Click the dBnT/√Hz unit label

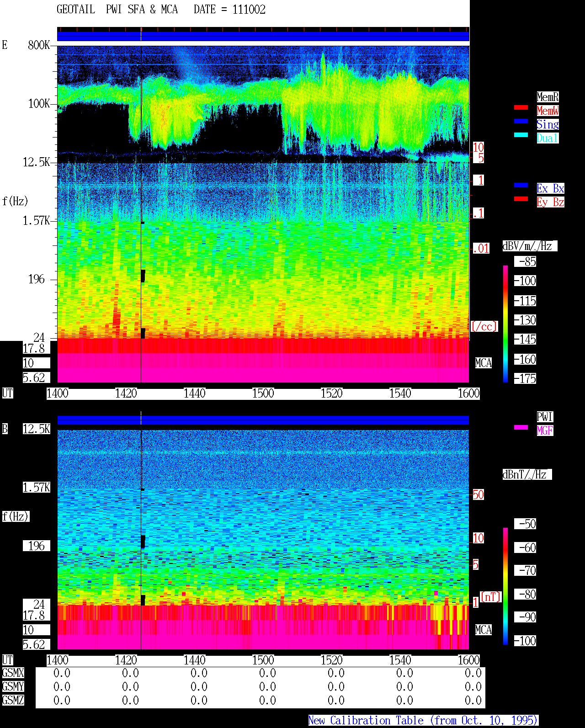point(527,474)
